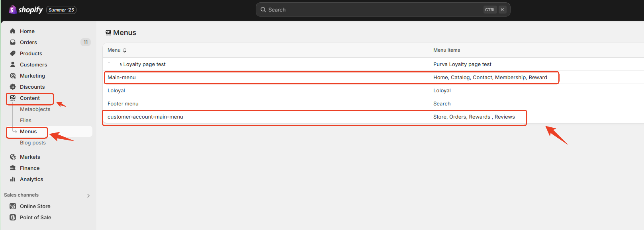Focus the Search field
Screen dimensions: 644x230
(383, 10)
